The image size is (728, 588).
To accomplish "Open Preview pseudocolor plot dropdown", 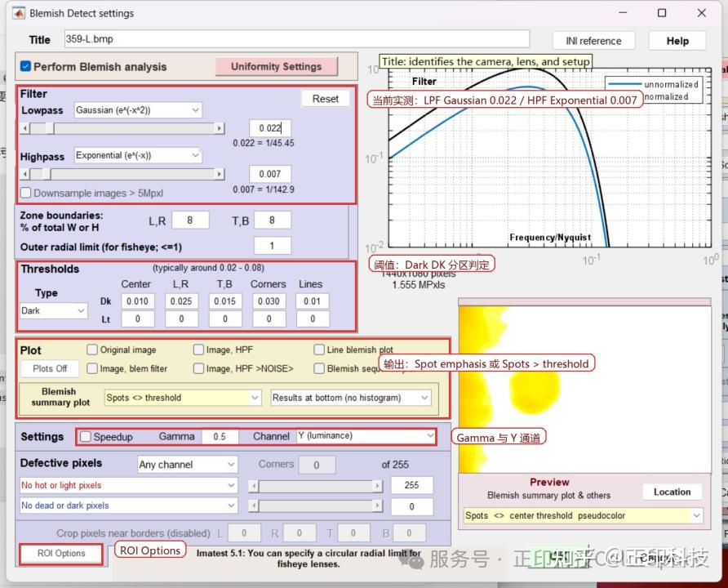I will pyautogui.click(x=583, y=515).
